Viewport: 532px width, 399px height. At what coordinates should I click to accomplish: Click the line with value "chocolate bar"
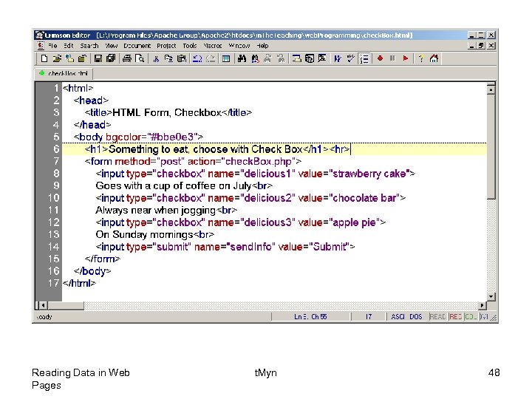[x=250, y=198]
